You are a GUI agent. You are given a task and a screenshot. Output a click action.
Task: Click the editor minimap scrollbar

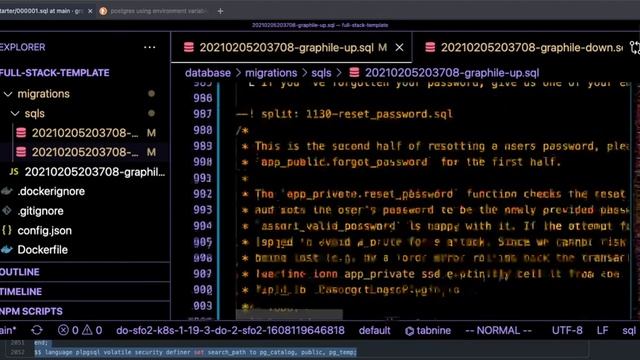636,202
